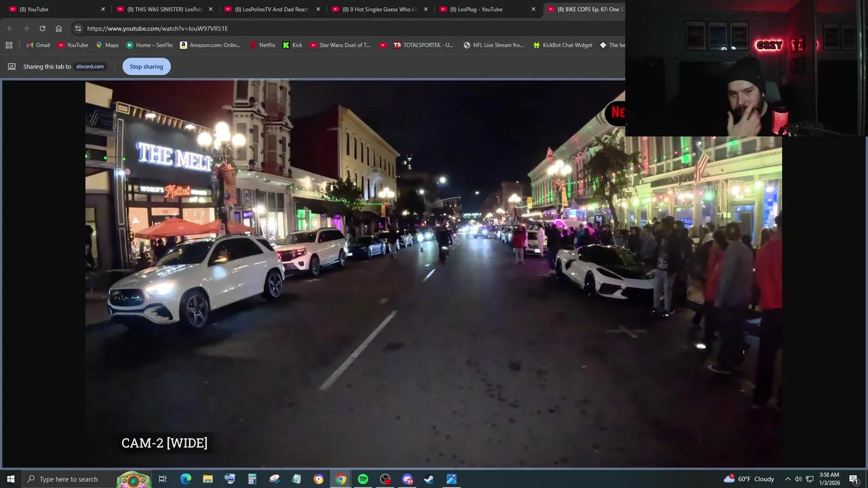The image size is (868, 488).
Task: Reload the current page
Action: click(42, 28)
